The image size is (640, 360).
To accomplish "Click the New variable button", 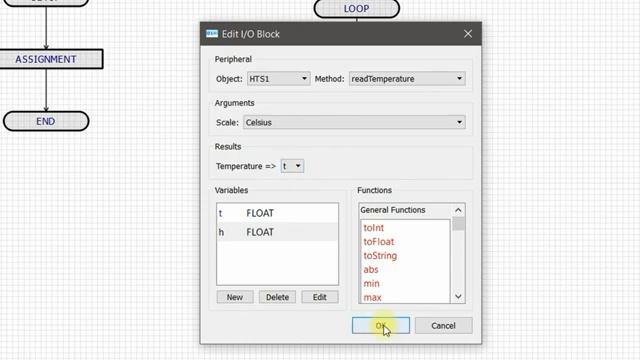I will click(235, 297).
